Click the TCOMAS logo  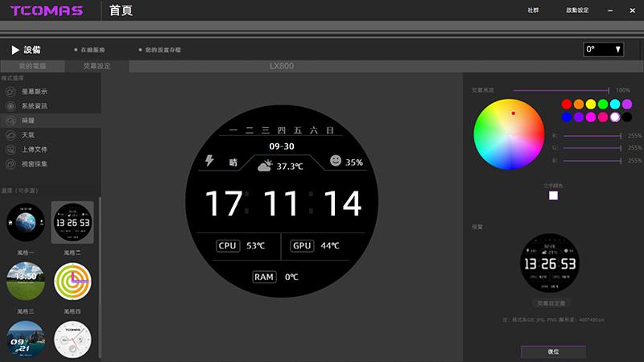[x=48, y=10]
